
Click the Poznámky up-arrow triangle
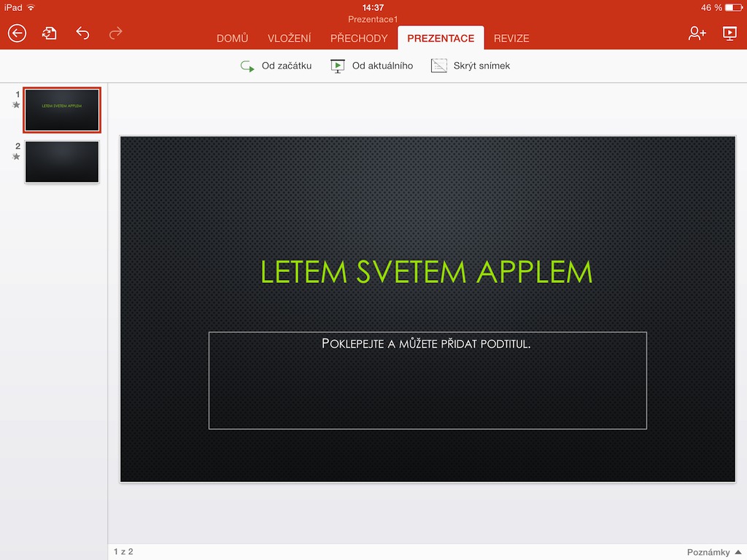pyautogui.click(x=738, y=553)
